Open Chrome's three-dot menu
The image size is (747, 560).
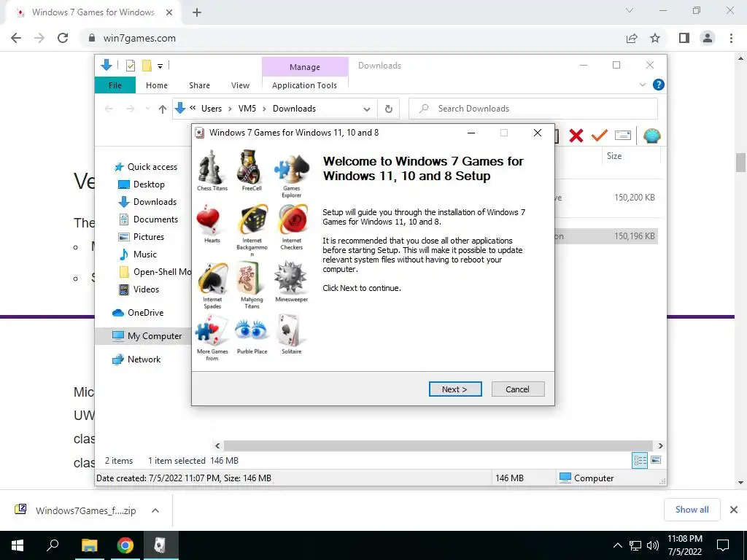coord(731,38)
